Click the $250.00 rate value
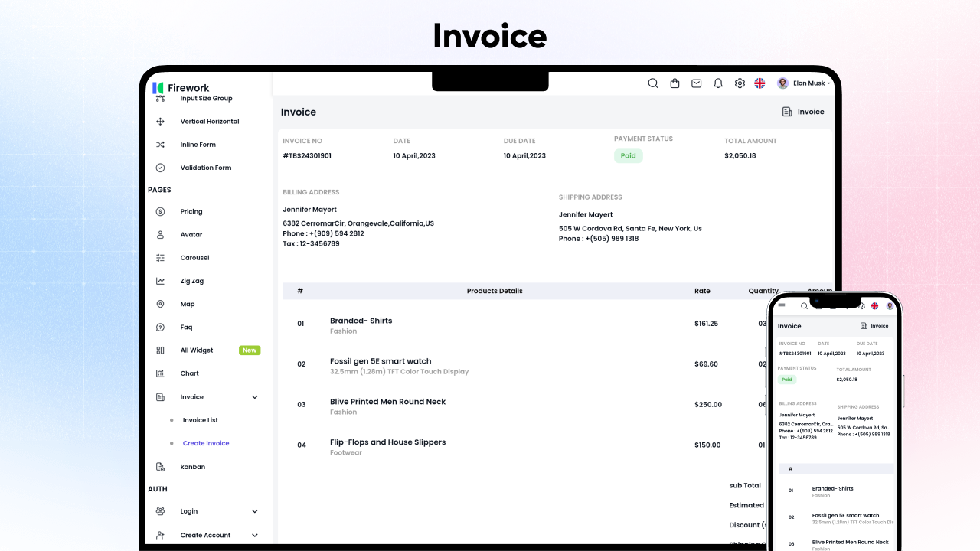The height and width of the screenshot is (551, 980). 708,405
